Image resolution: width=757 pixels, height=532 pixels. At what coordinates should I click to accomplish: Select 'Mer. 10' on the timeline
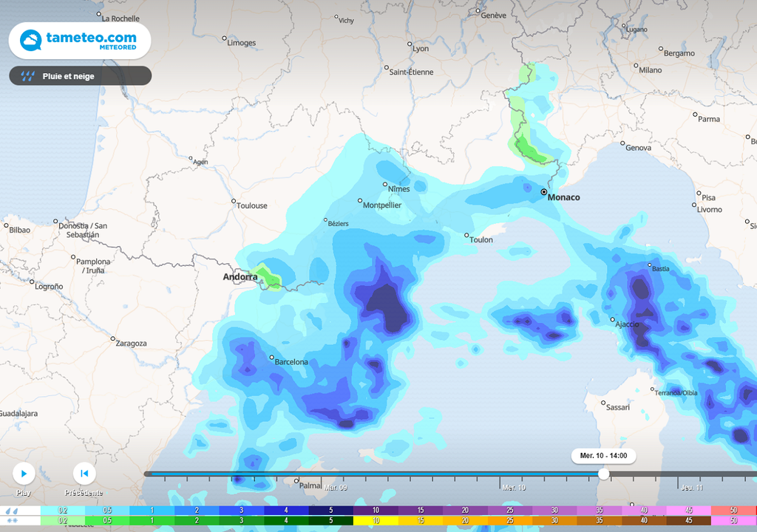coord(514,488)
